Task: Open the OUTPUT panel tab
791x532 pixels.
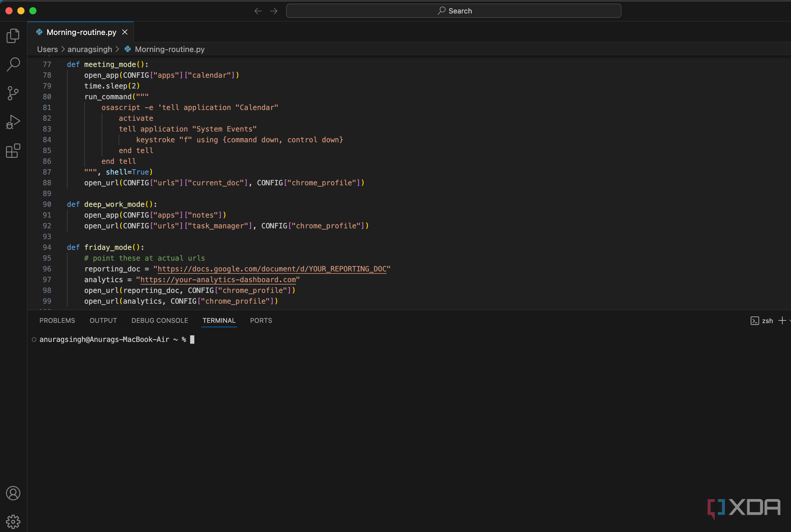Action: pyautogui.click(x=103, y=321)
